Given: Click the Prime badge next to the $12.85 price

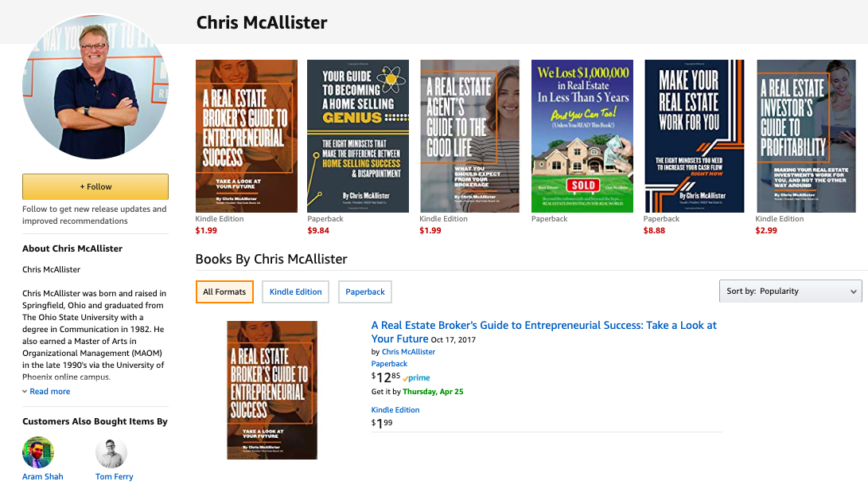Looking at the screenshot, I should pos(416,378).
